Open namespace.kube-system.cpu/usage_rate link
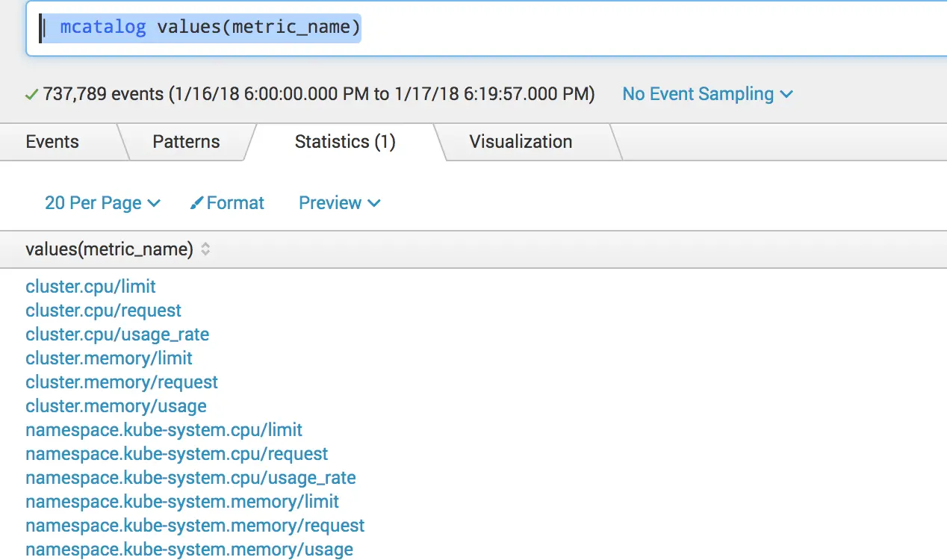 [x=190, y=478]
